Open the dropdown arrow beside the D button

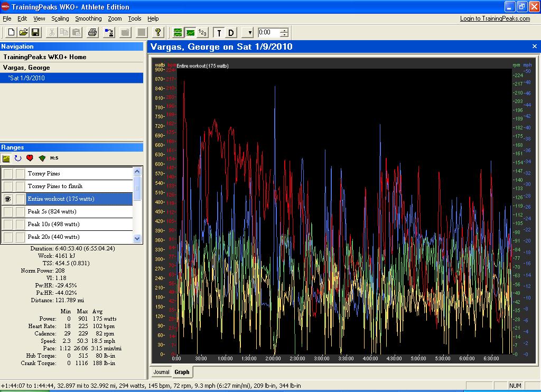pos(249,32)
